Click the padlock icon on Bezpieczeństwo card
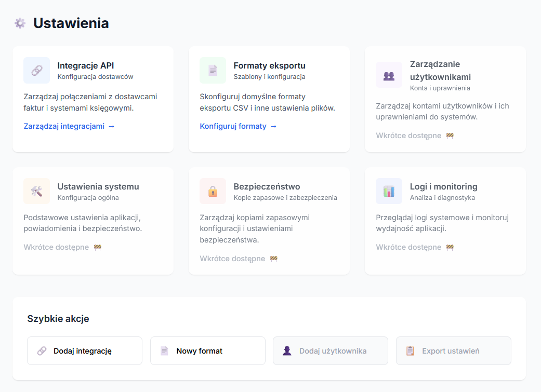Viewport: 541px width, 392px height. pos(213,191)
